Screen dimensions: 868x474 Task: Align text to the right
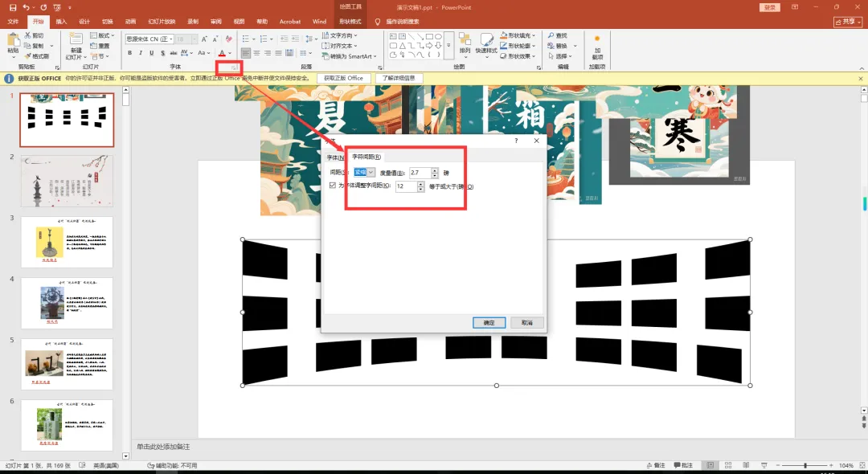click(268, 53)
